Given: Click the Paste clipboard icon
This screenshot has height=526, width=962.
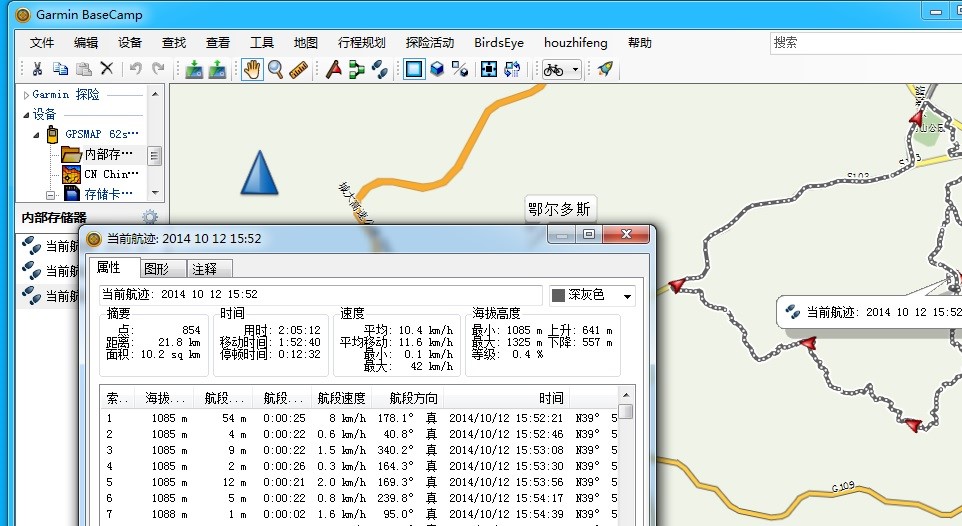Looking at the screenshot, I should point(83,69).
